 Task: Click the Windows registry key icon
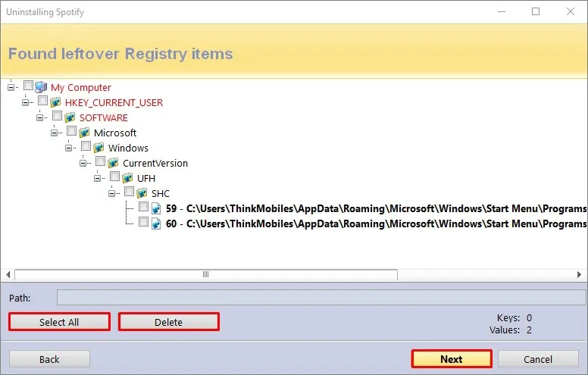(x=99, y=148)
